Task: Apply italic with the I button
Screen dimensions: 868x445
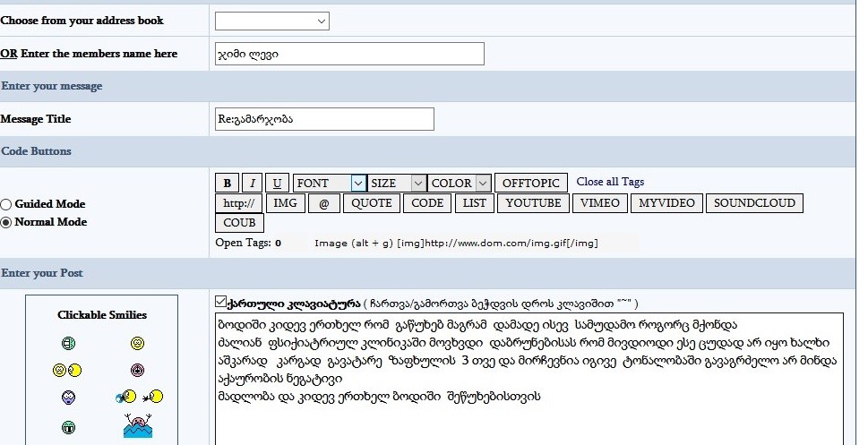Action: coord(253,184)
